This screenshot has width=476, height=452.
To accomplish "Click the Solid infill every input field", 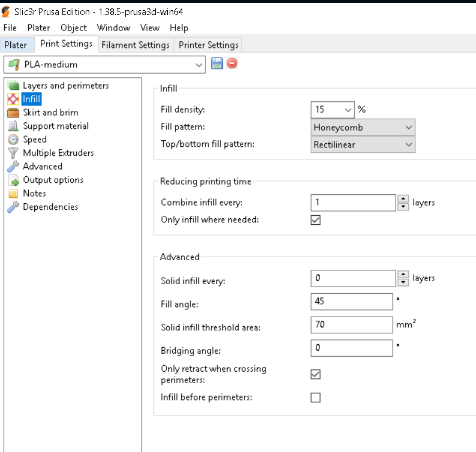I will pyautogui.click(x=353, y=278).
